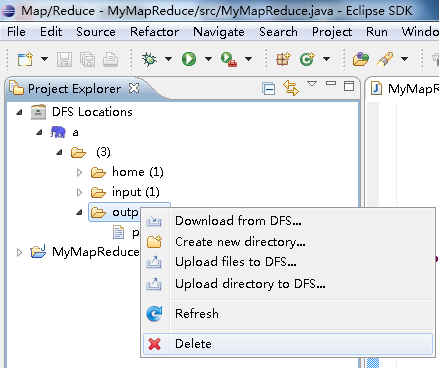Click the Search flashlight toolbar icon
Image resolution: width=439 pixels, height=368 pixels.
385,59
